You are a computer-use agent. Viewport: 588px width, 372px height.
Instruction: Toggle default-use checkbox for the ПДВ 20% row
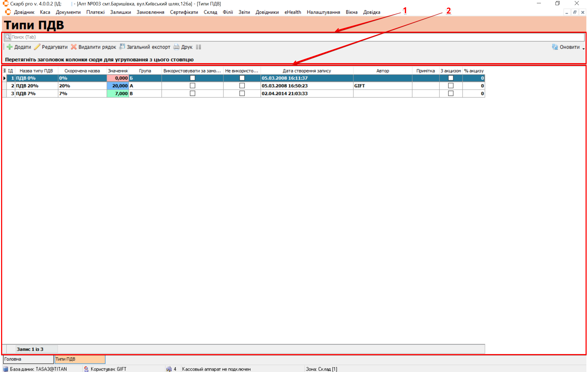pos(192,86)
